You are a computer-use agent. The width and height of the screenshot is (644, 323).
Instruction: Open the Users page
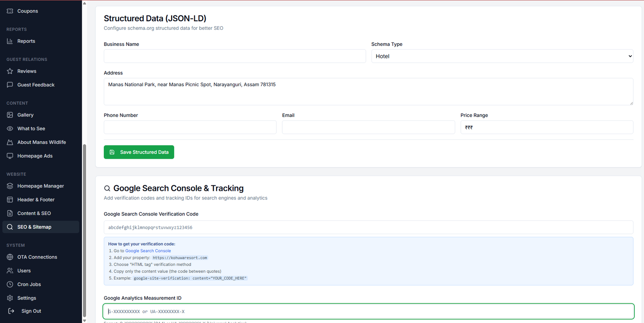click(x=41, y=271)
